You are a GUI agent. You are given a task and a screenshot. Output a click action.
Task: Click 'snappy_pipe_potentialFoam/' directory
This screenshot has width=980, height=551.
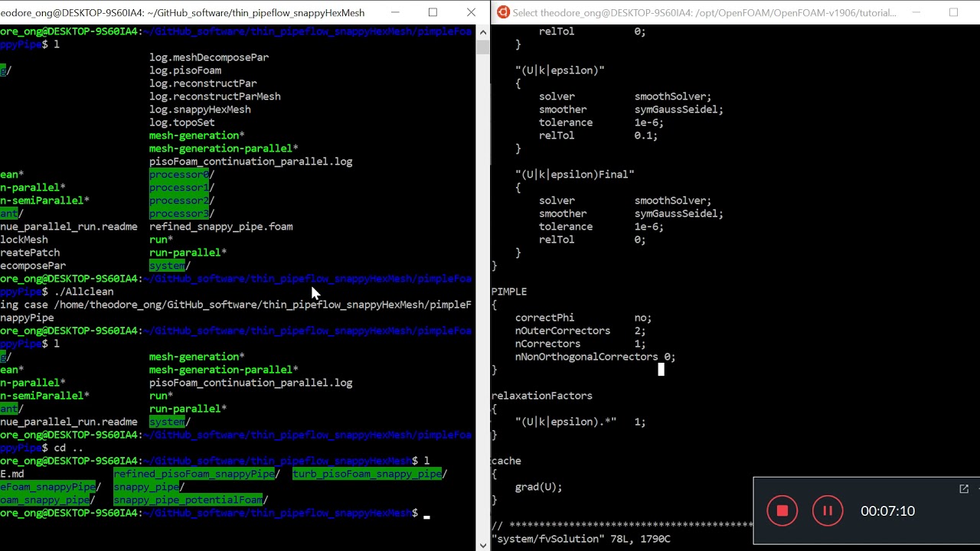coord(191,500)
